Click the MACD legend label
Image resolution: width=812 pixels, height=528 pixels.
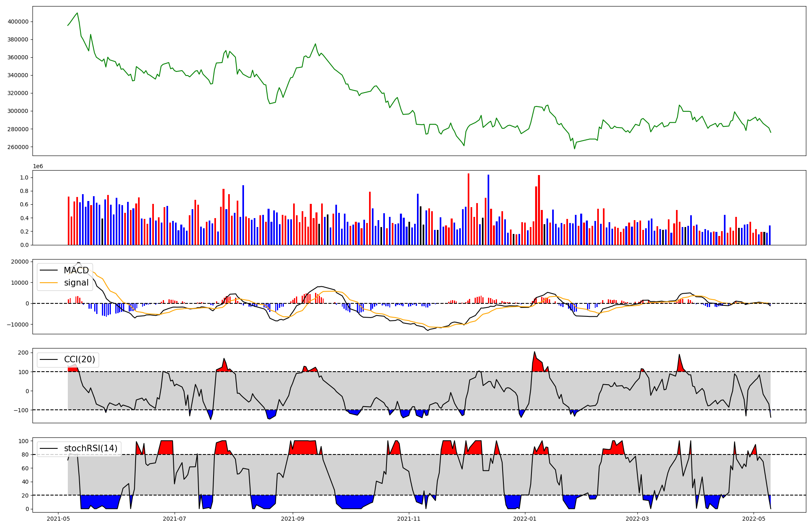click(x=76, y=270)
